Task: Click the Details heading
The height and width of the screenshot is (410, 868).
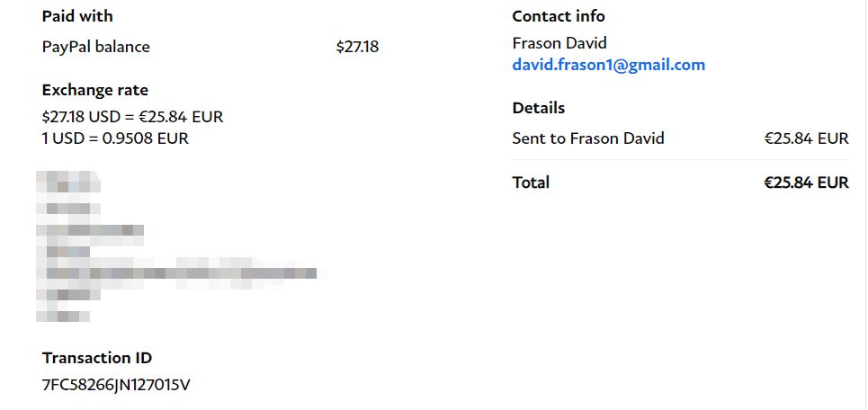Action: click(x=539, y=108)
